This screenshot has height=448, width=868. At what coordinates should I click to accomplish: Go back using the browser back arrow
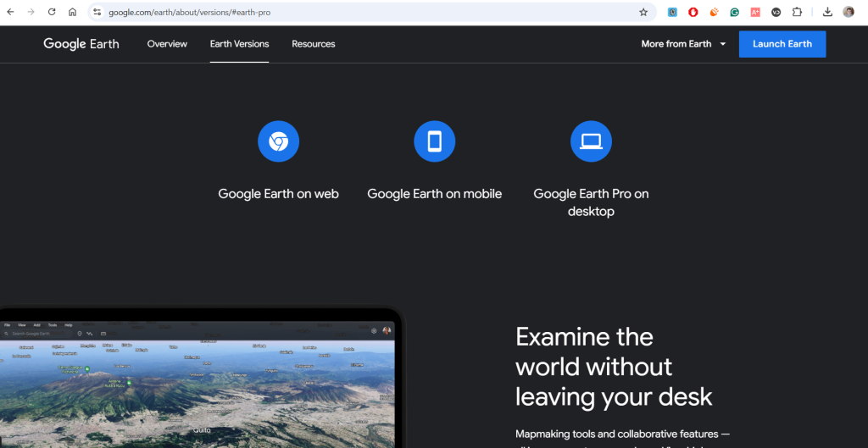[x=10, y=12]
